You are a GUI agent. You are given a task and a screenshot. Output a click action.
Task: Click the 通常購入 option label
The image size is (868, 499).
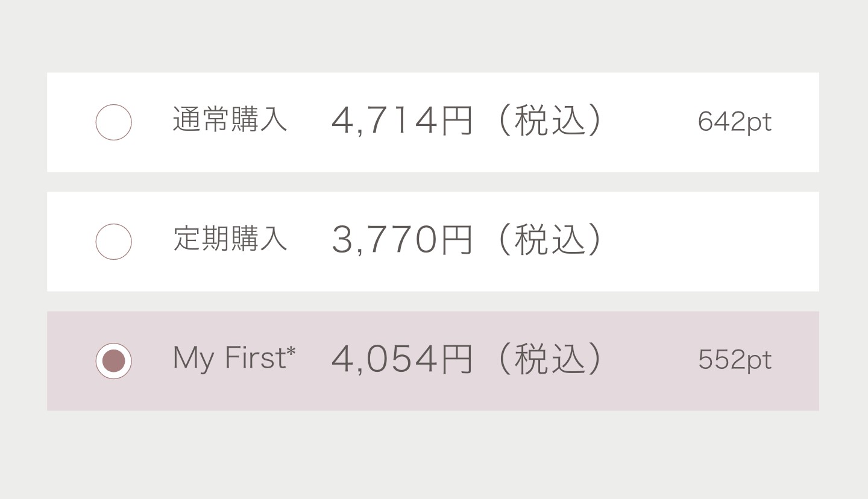(x=231, y=122)
